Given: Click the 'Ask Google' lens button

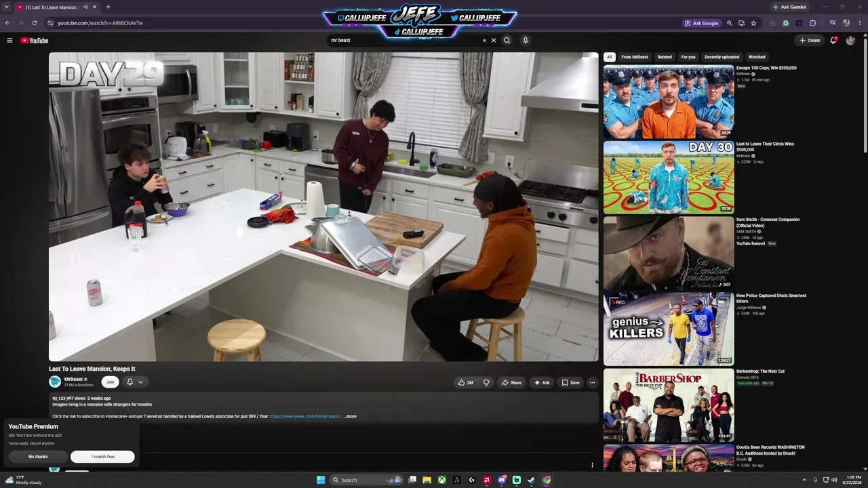Looking at the screenshot, I should [x=702, y=23].
